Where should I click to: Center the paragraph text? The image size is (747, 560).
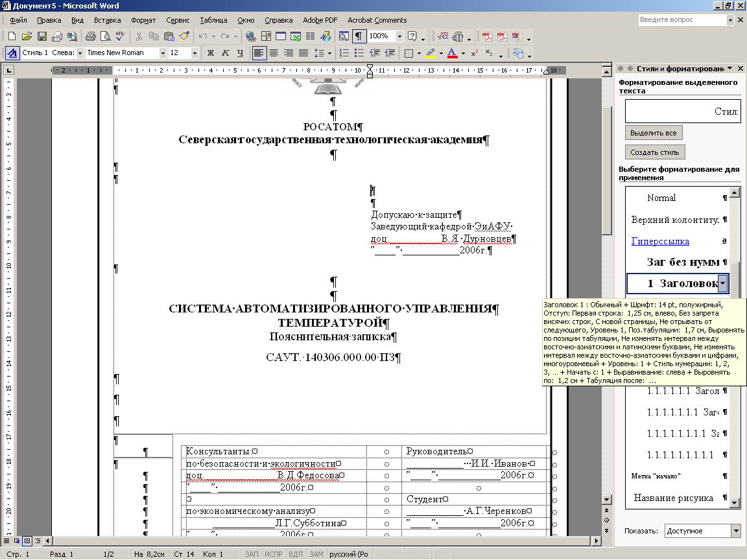(274, 53)
